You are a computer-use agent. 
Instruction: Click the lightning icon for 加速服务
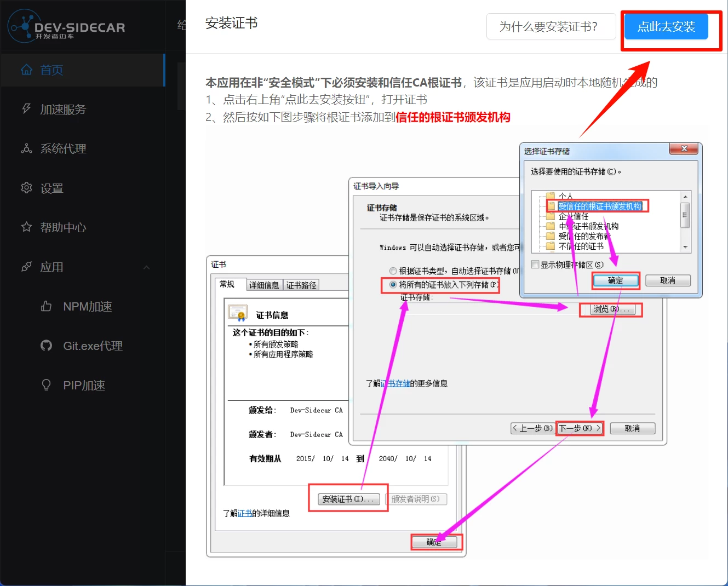tap(26, 108)
